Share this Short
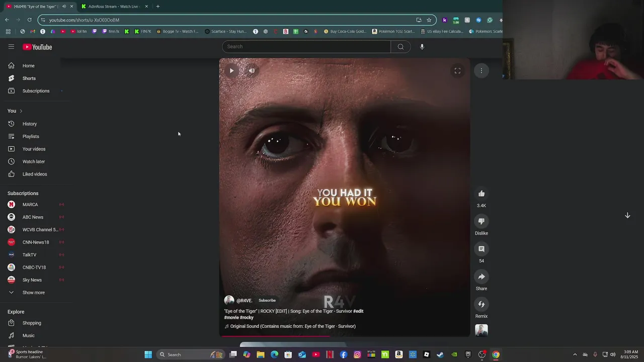 coord(481,277)
